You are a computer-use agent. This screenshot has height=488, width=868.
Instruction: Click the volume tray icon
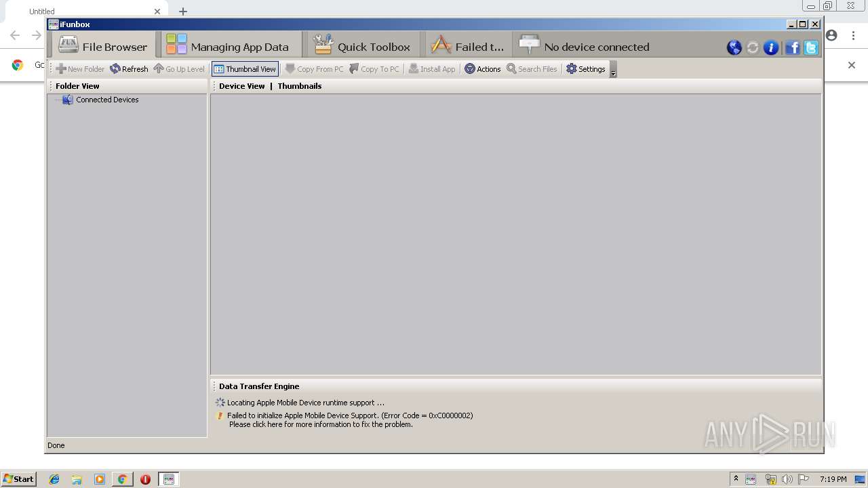(787, 479)
